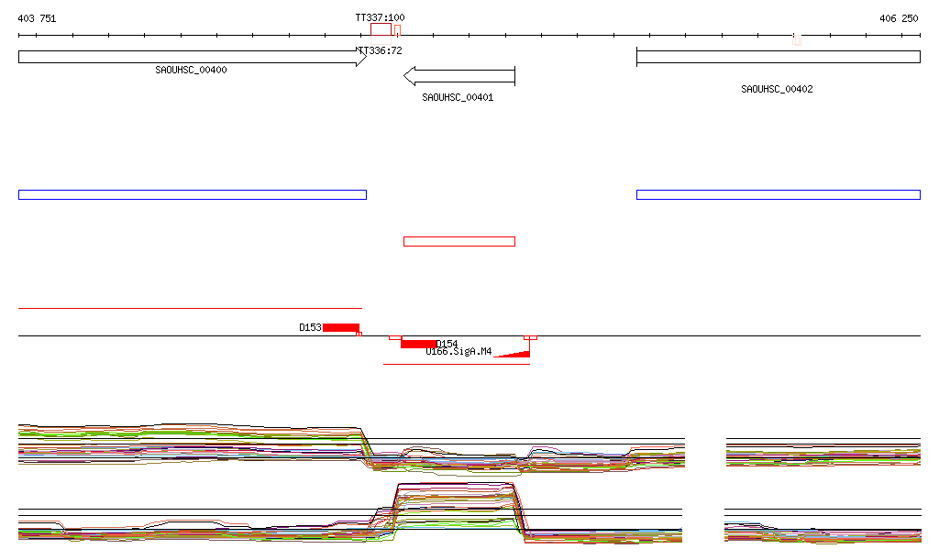939x560 pixels.
Task: Click the SAOUHSC_00402 label text
Action: [777, 89]
